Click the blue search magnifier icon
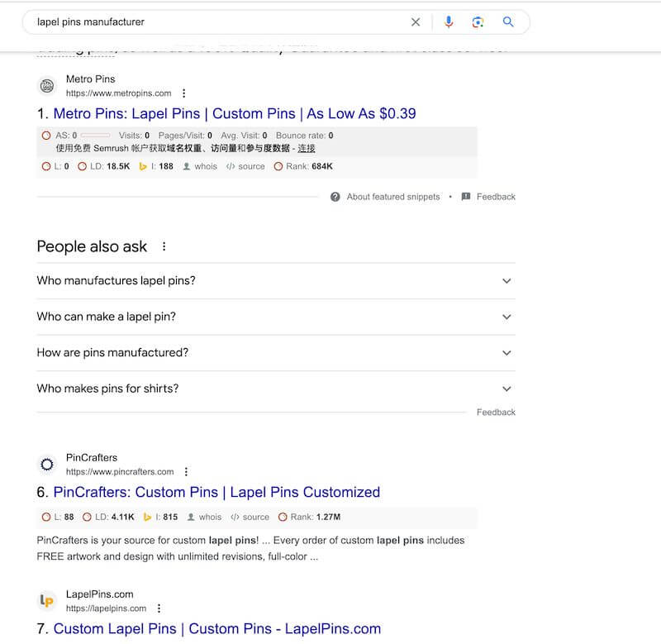This screenshot has width=661, height=644. (x=508, y=22)
